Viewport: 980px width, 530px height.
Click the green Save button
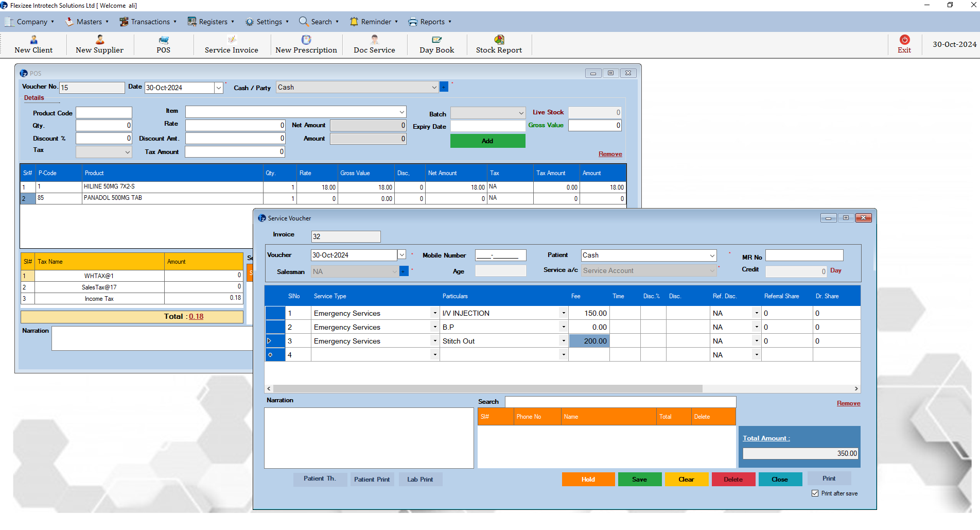(x=639, y=480)
